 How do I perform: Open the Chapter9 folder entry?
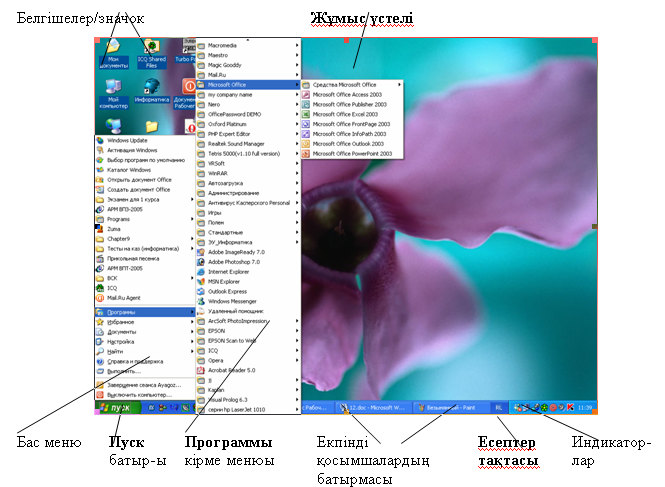145,239
